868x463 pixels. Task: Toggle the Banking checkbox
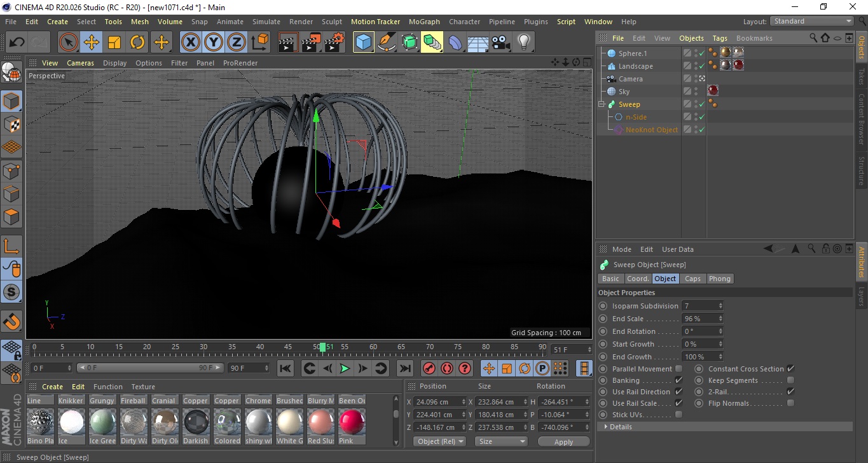click(679, 380)
